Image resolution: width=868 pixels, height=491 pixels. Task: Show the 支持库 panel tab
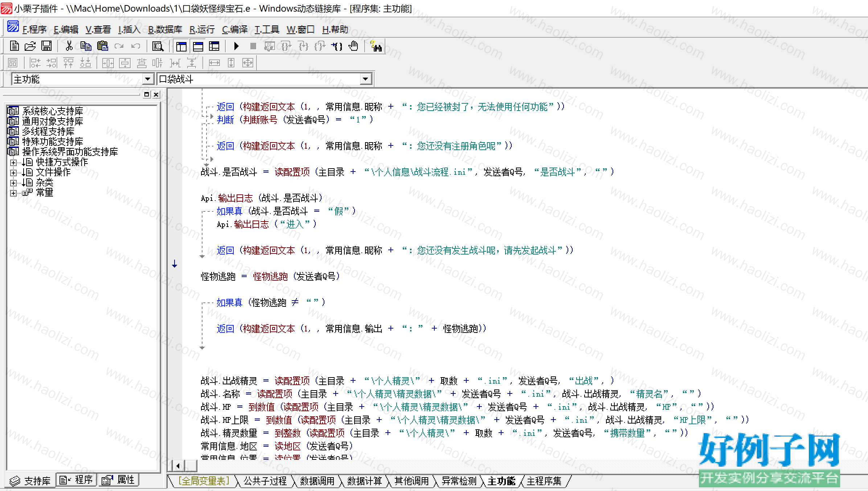tap(30, 480)
